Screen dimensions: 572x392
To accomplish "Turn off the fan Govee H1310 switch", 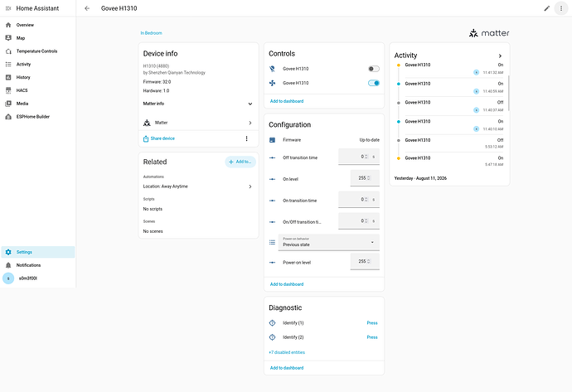I will tap(374, 83).
